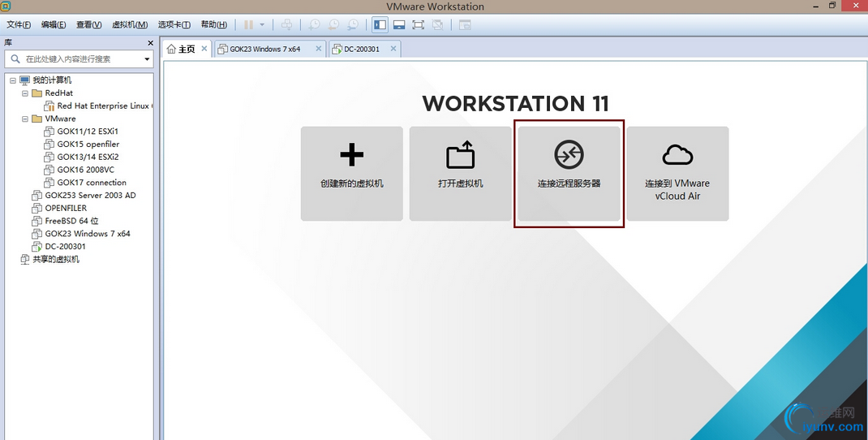Open the 文件(F) menu

tap(19, 25)
